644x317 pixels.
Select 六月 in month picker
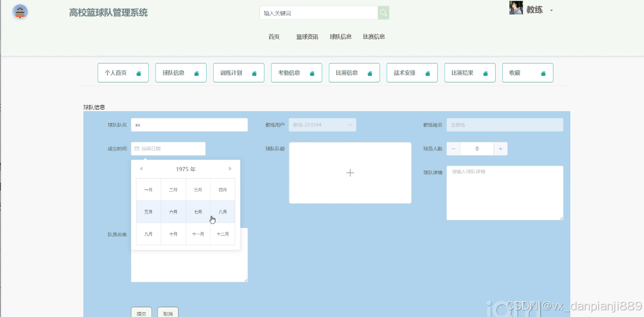[173, 212]
